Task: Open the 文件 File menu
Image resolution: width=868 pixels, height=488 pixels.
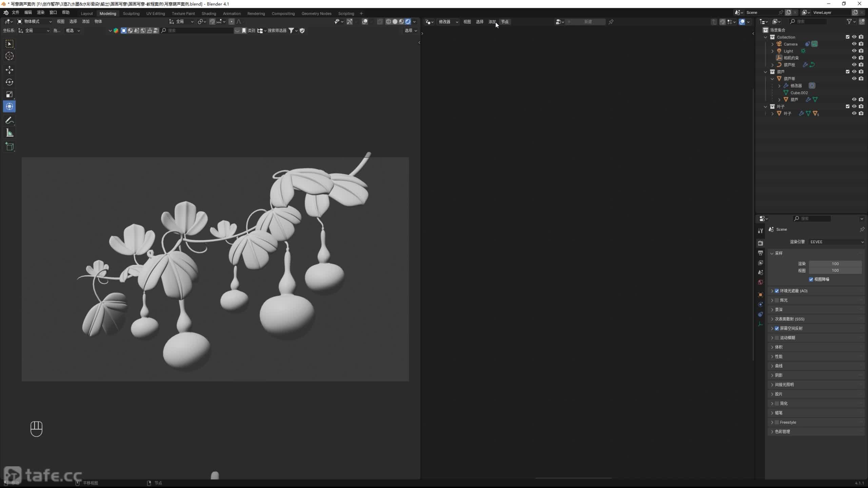Action: [x=16, y=13]
